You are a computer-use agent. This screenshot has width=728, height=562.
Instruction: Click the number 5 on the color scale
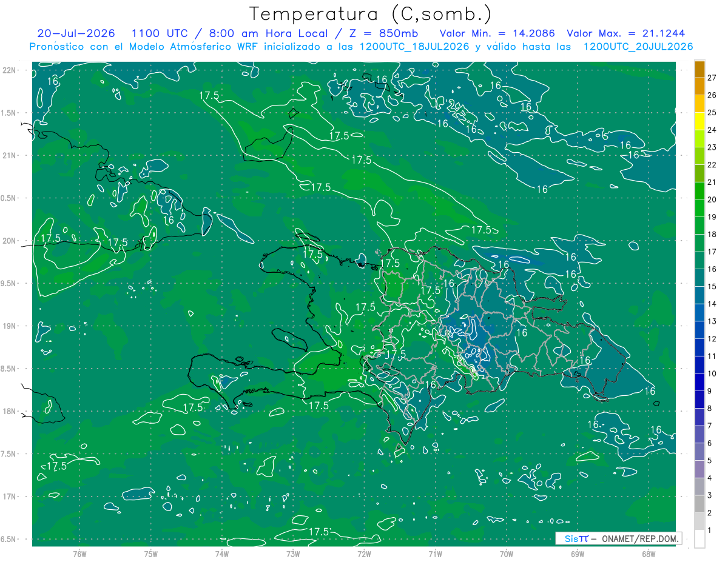(x=710, y=461)
